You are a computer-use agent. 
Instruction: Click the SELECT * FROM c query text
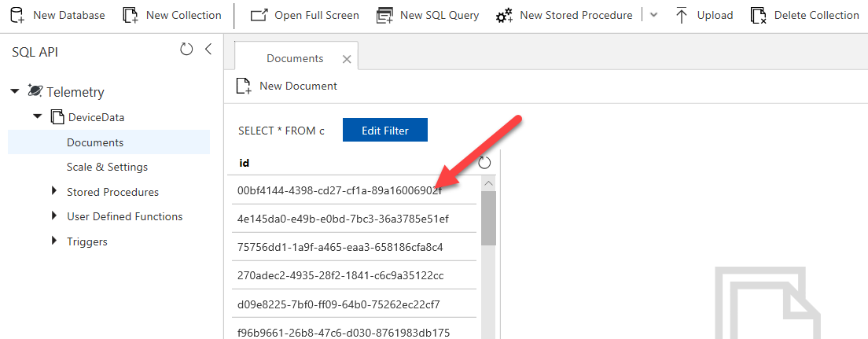(281, 131)
